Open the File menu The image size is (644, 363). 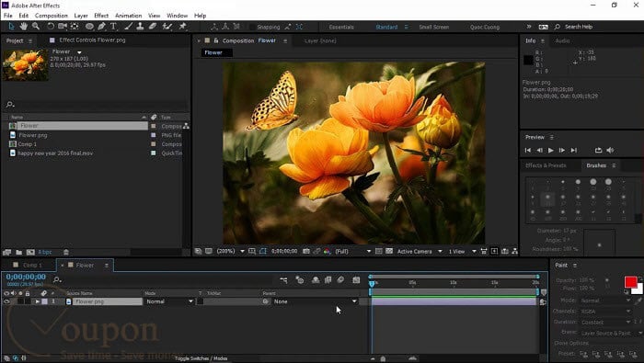click(7, 16)
